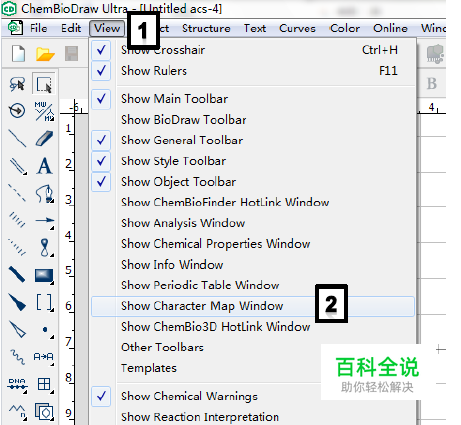Select the Solid Bond tool

[x=17, y=138]
